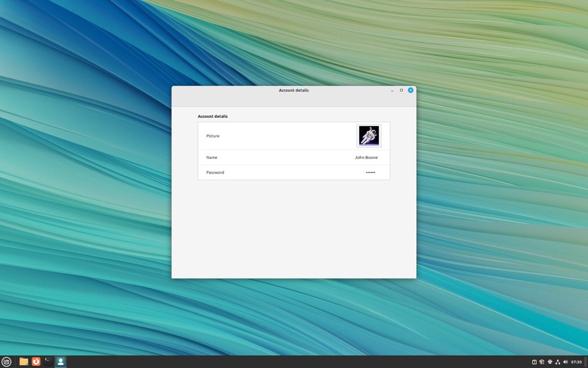
Task: Click the Picture row label
Action: tap(213, 135)
